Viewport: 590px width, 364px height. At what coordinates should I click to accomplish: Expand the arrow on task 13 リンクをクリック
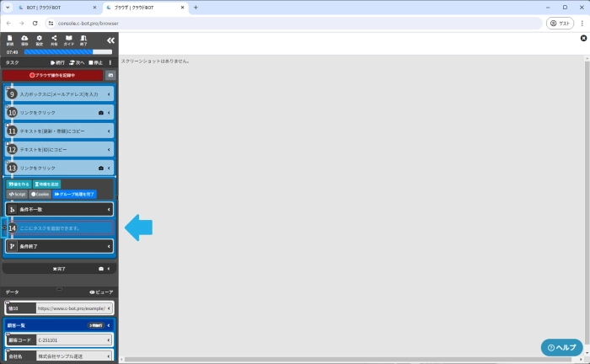pos(109,168)
